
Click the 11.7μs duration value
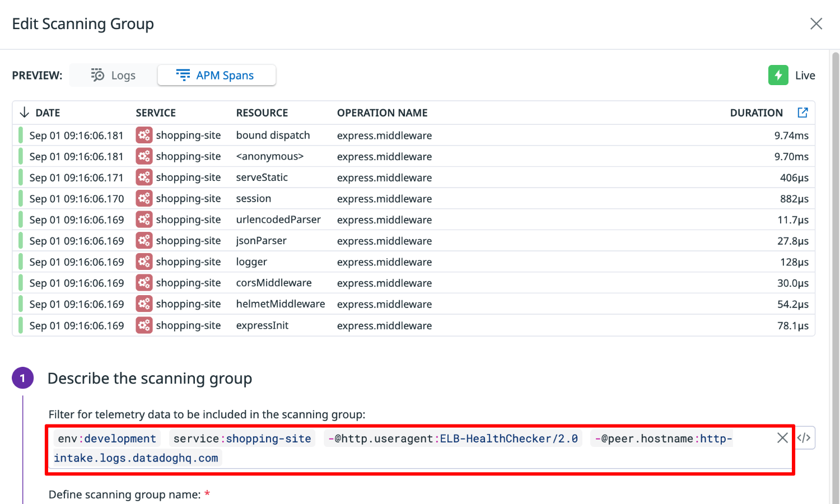[793, 220]
